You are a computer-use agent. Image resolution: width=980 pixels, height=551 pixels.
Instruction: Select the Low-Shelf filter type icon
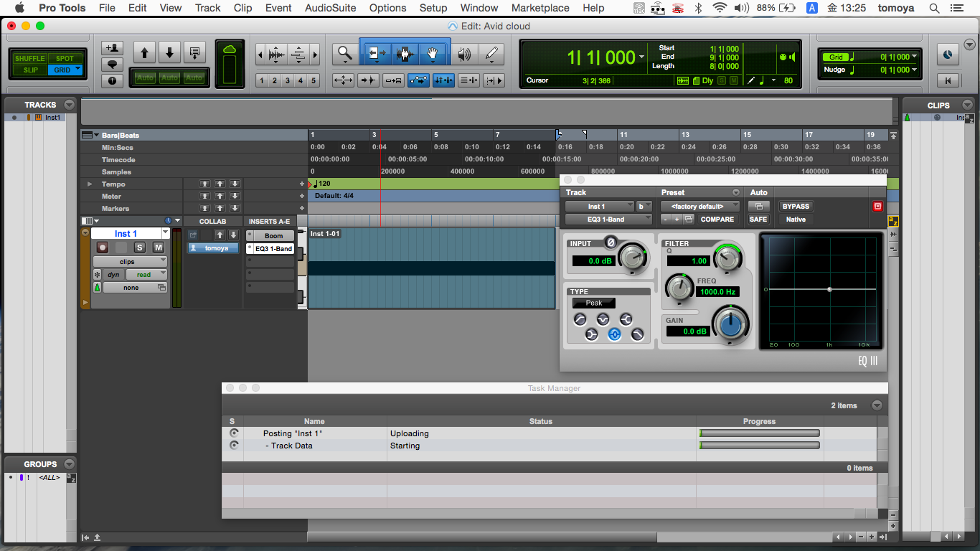coord(591,335)
